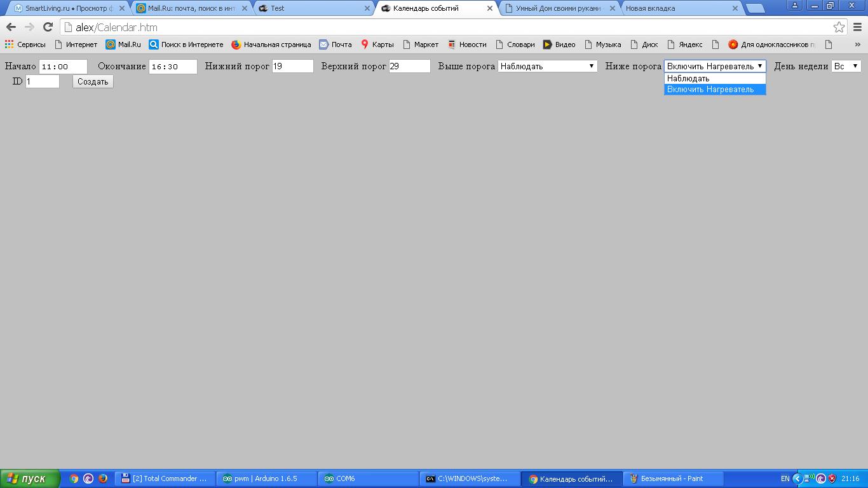Click the BitTorrent icon in the system tray
Viewport: 868px width, 488px height.
tap(821, 478)
